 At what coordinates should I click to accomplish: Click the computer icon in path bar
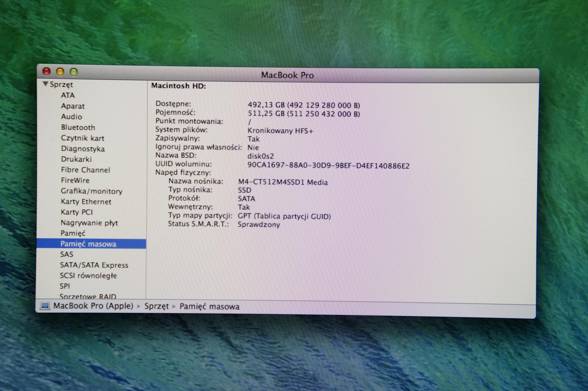[x=45, y=306]
